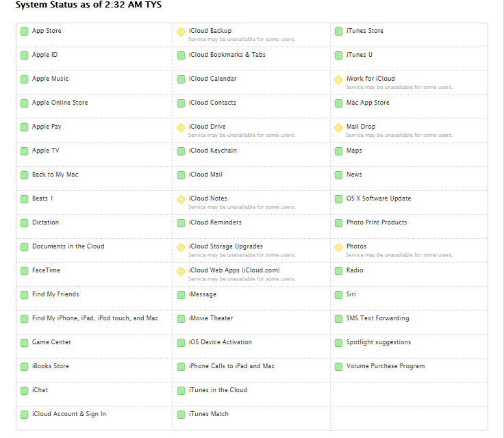Click the yellow status icon for iCloud Notes

point(181,199)
